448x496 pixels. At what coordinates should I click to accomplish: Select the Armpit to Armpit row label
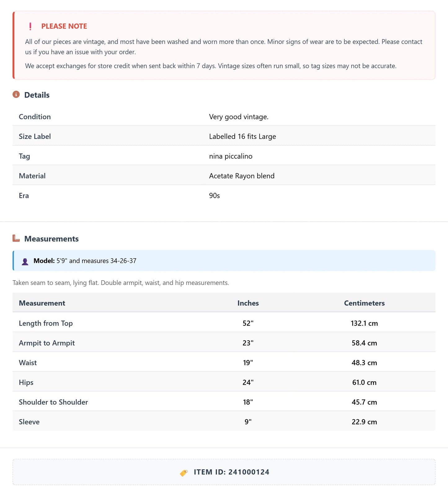47,343
